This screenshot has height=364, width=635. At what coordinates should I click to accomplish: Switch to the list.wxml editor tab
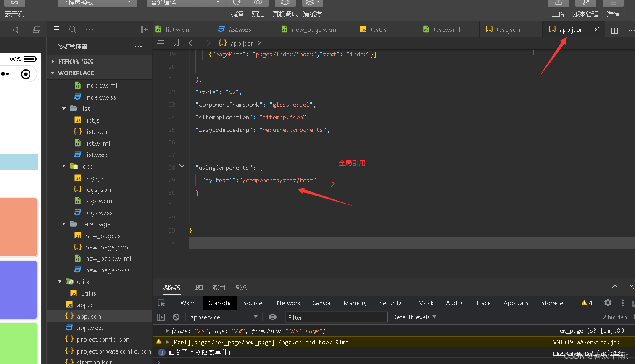tap(182, 29)
